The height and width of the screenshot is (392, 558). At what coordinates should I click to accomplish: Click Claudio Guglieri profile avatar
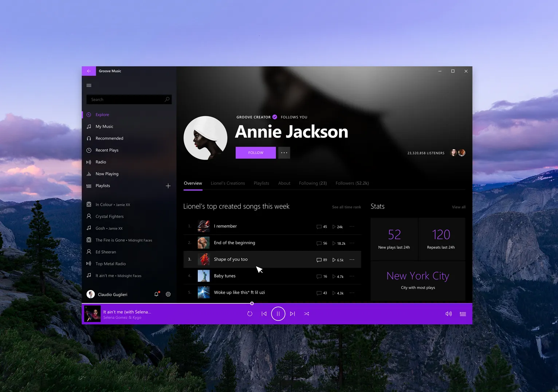point(91,294)
